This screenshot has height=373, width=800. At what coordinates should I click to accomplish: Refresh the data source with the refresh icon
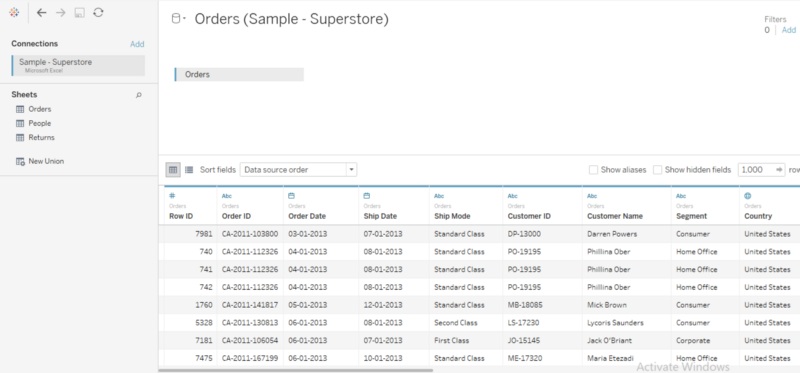pos(98,13)
